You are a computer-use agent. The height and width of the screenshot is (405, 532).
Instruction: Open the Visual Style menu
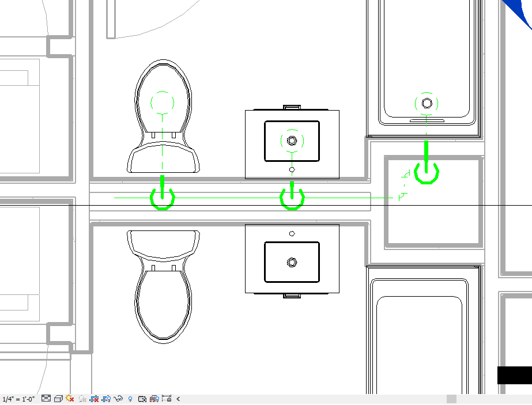[x=58, y=398]
